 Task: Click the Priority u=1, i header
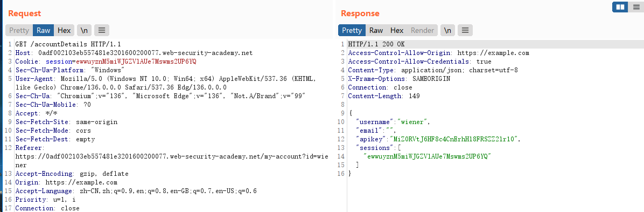(x=45, y=200)
